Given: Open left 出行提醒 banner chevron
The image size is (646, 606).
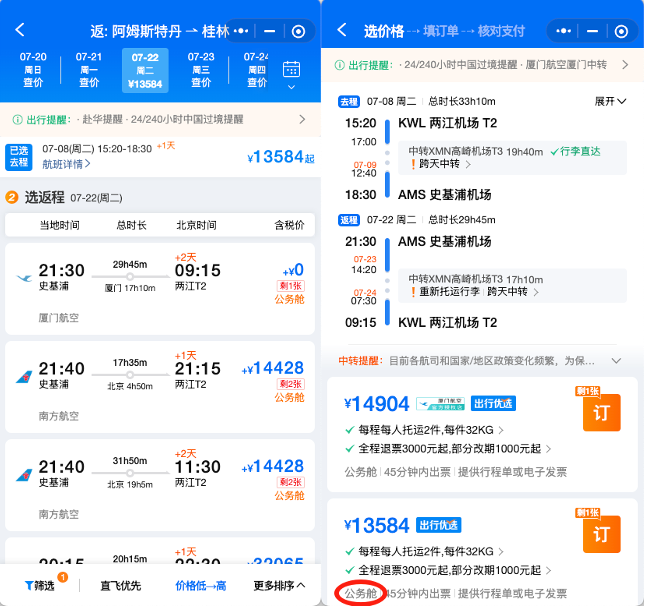Looking at the screenshot, I should click(x=302, y=119).
